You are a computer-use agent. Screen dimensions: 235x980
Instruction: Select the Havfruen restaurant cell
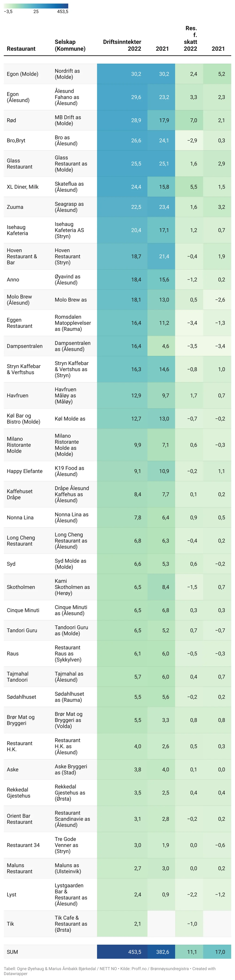point(17,396)
